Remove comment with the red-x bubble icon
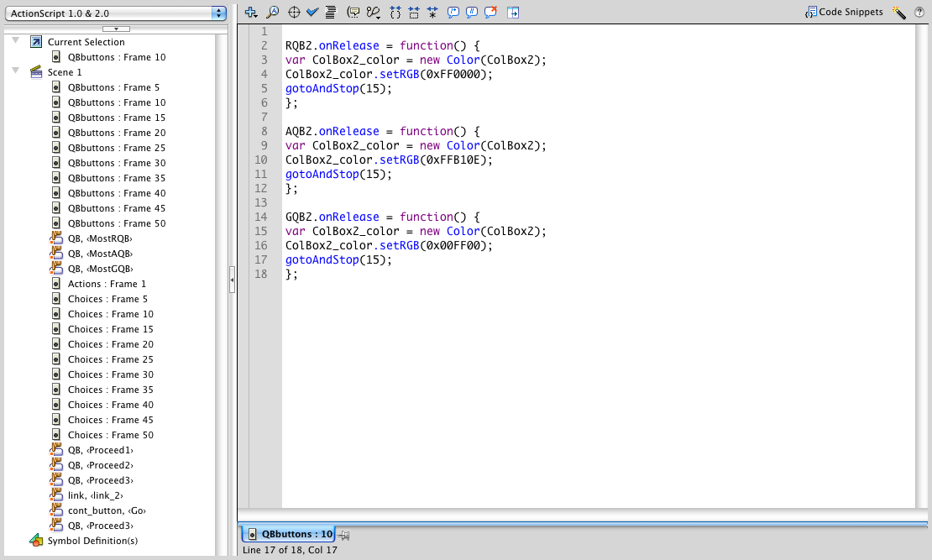This screenshot has height=560, width=932. point(490,12)
